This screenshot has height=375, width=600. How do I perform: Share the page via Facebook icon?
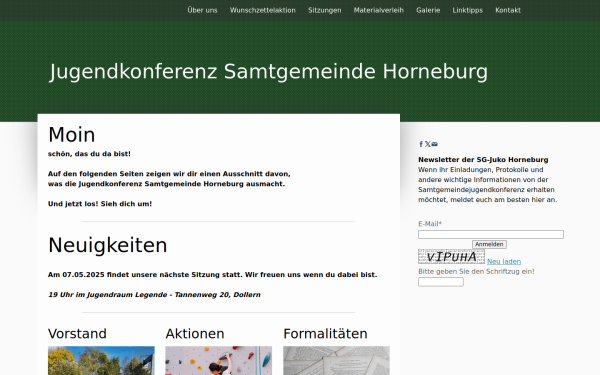(x=421, y=144)
